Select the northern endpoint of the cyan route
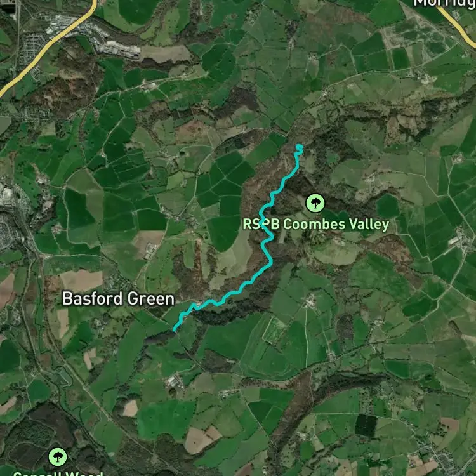Screen dimensions: 476x476 coord(300,147)
